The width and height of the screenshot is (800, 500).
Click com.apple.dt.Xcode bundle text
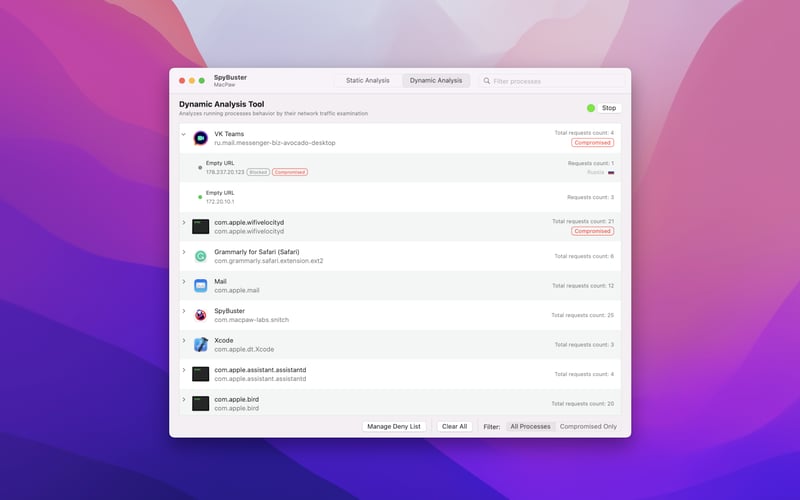click(x=244, y=349)
